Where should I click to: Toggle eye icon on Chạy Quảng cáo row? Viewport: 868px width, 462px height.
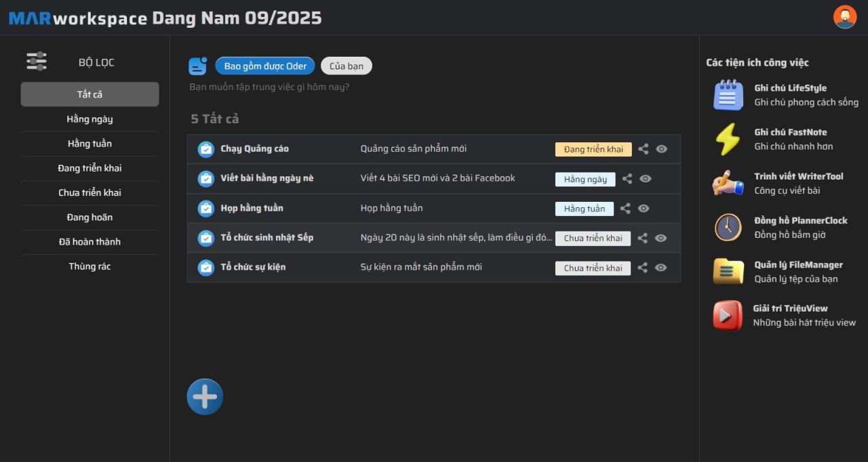pos(662,149)
